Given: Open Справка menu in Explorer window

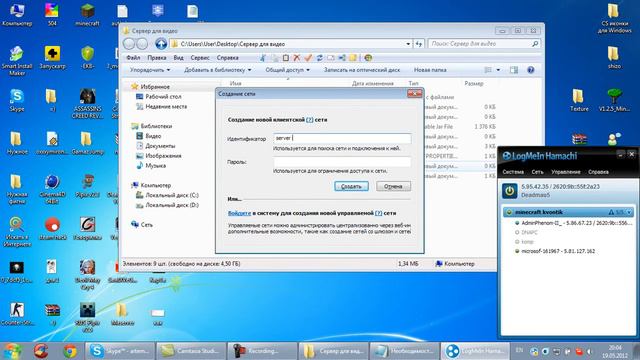Looking at the screenshot, I should tap(227, 58).
